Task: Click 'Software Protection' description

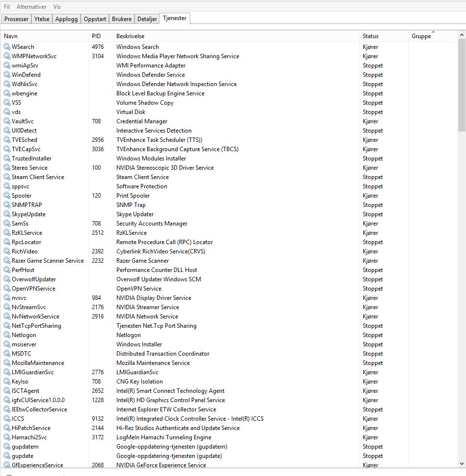Action: (142, 186)
